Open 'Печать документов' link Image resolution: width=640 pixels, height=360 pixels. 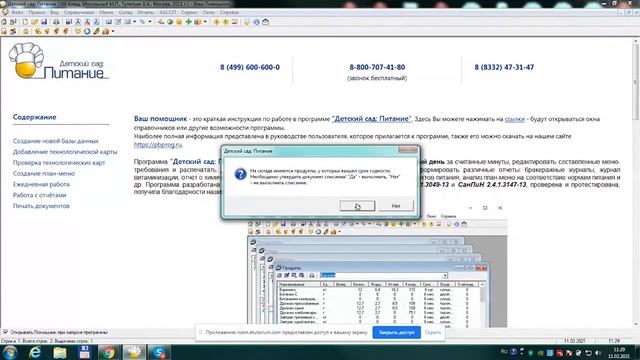click(x=41, y=206)
